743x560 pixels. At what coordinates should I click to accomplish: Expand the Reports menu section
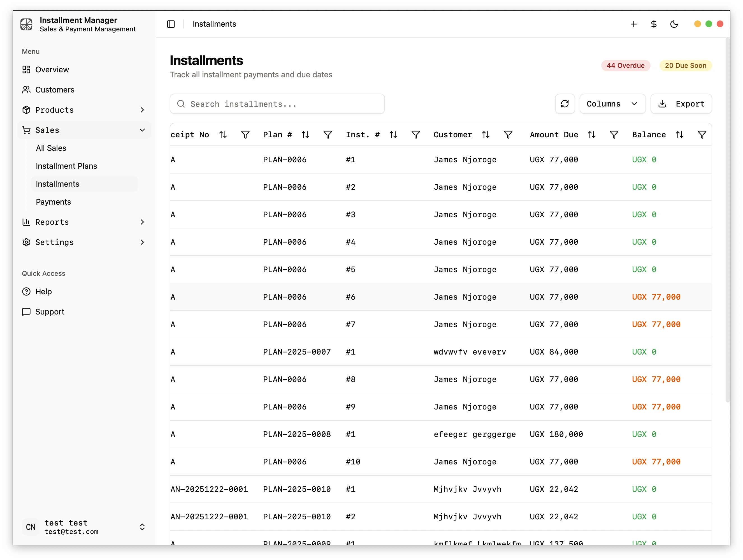[x=84, y=222]
